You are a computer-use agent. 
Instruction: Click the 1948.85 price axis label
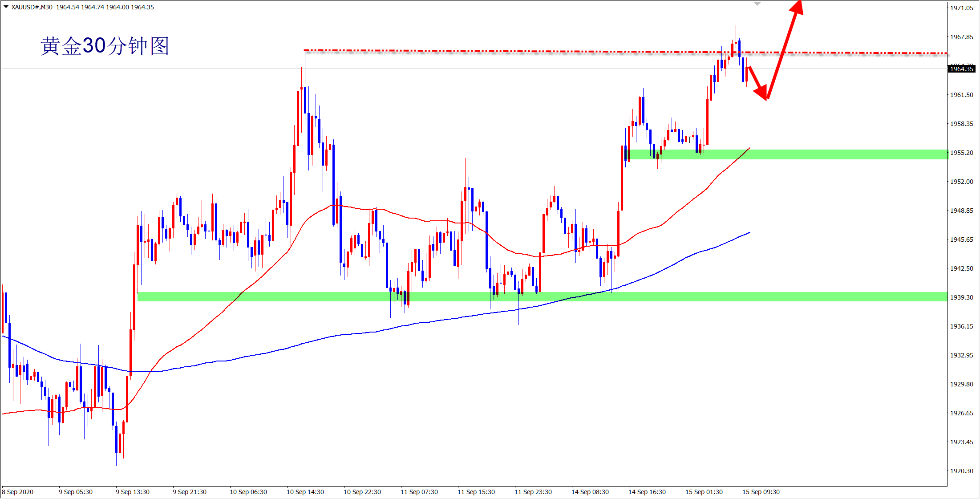[961, 211]
